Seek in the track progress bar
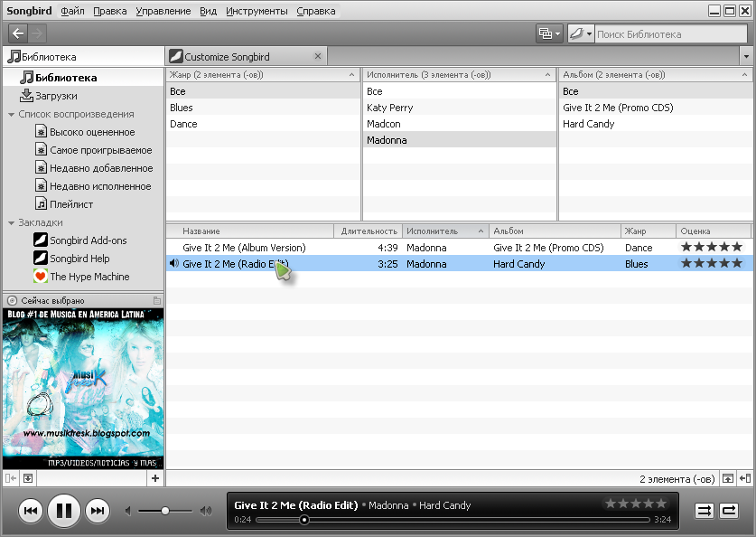The width and height of the screenshot is (756, 537). click(x=453, y=520)
